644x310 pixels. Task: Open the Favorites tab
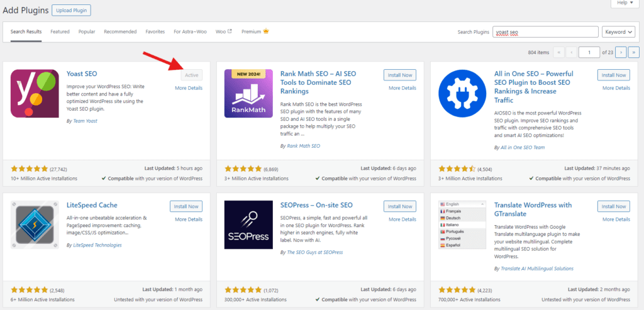click(x=155, y=31)
